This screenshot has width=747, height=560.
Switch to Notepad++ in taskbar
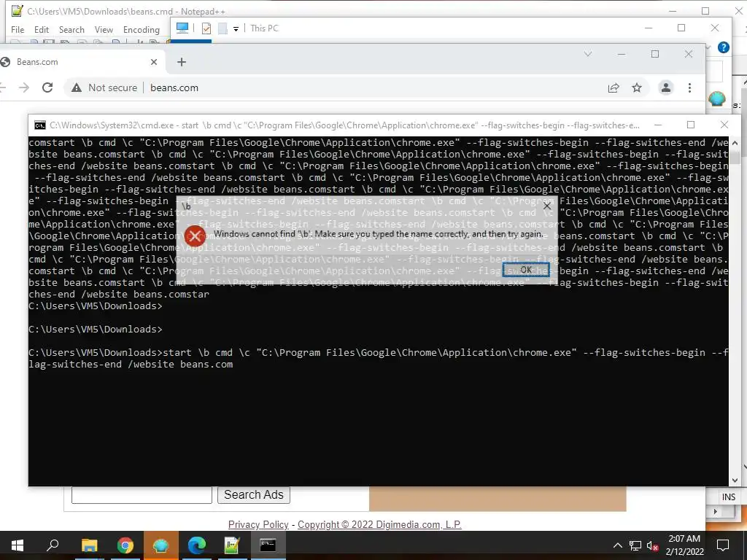pos(232,545)
